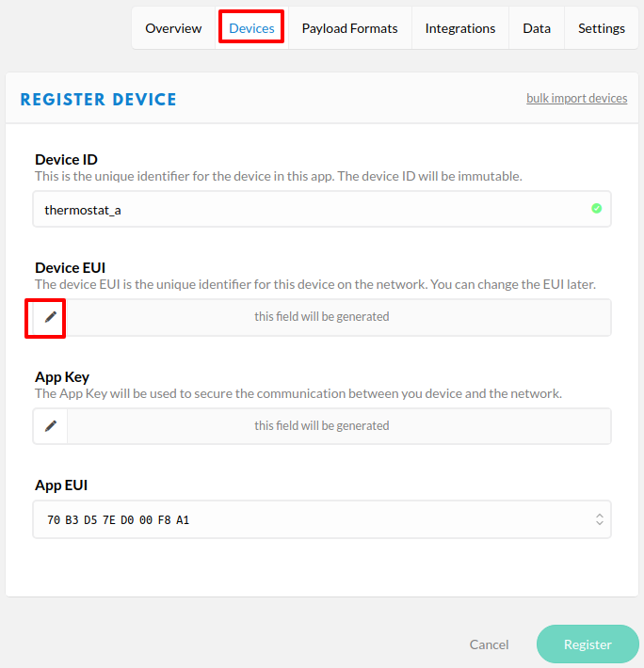Go to the Integrations tab
Image resolution: width=644 pixels, height=668 pixels.
tap(459, 28)
